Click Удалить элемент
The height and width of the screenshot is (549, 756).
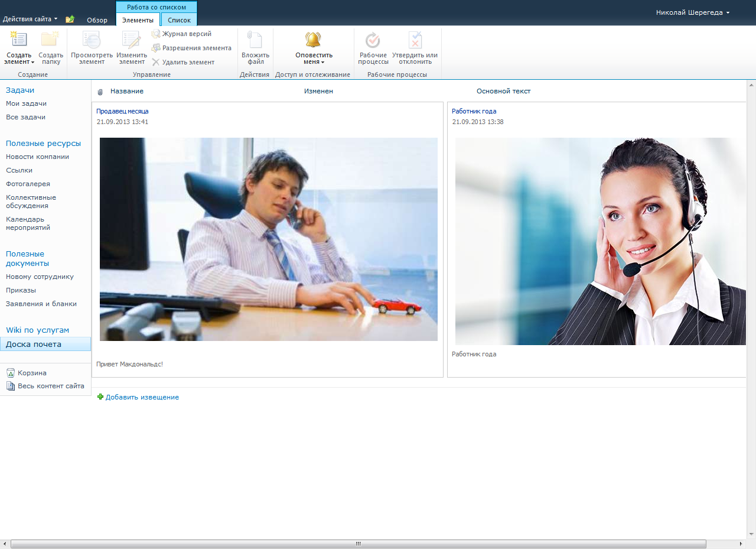(x=183, y=62)
